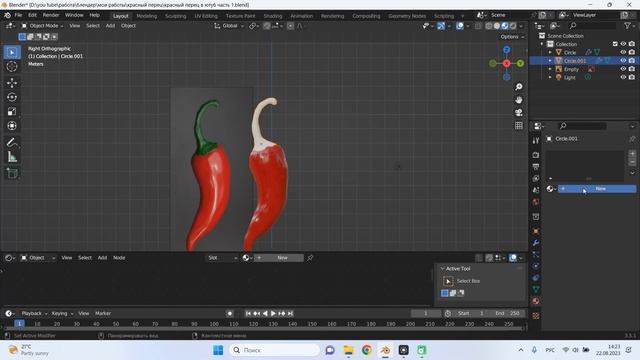The width and height of the screenshot is (640, 360).
Task: Switch perspective/orthographic with grid icon
Action: [x=519, y=125]
